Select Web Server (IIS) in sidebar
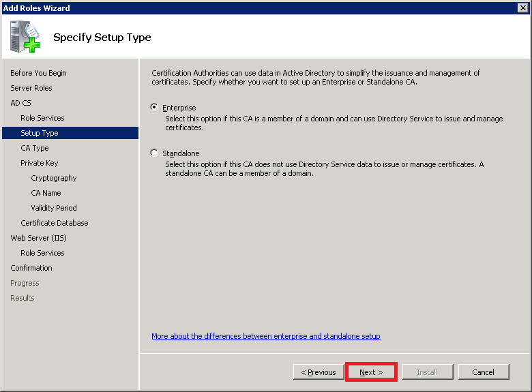 pos(38,238)
